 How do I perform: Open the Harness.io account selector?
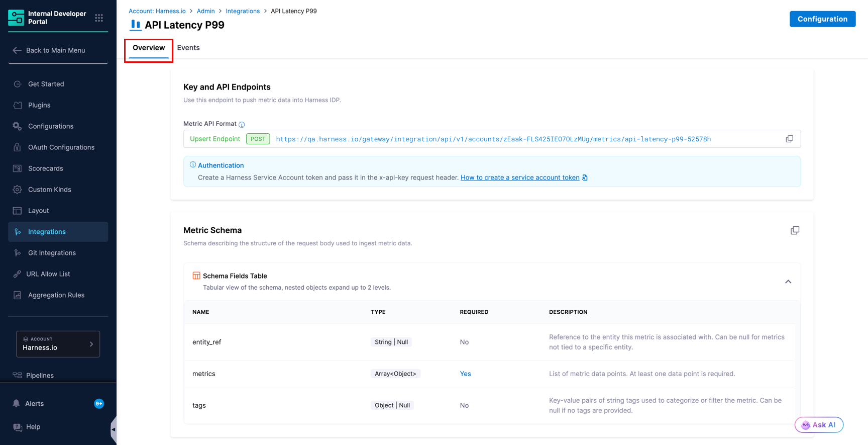(58, 344)
